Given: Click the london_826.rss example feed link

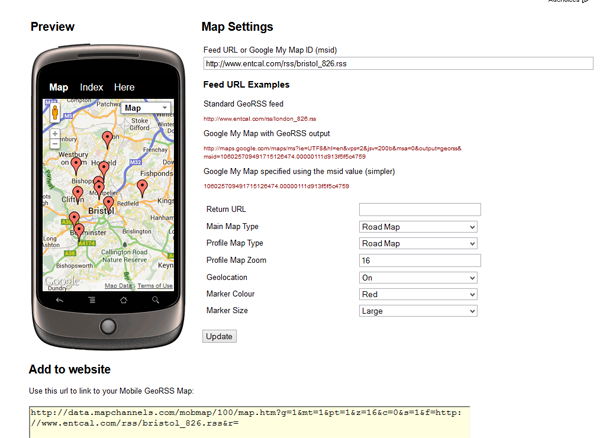Looking at the screenshot, I should (x=260, y=119).
